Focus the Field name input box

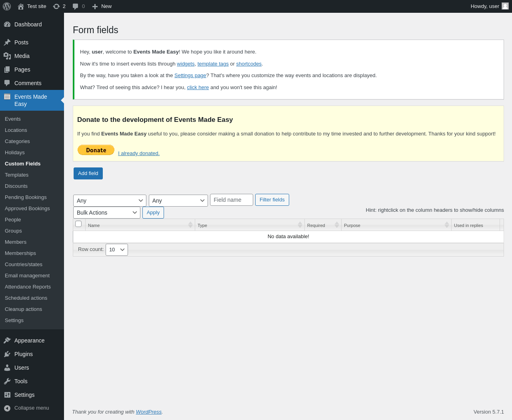[232, 200]
